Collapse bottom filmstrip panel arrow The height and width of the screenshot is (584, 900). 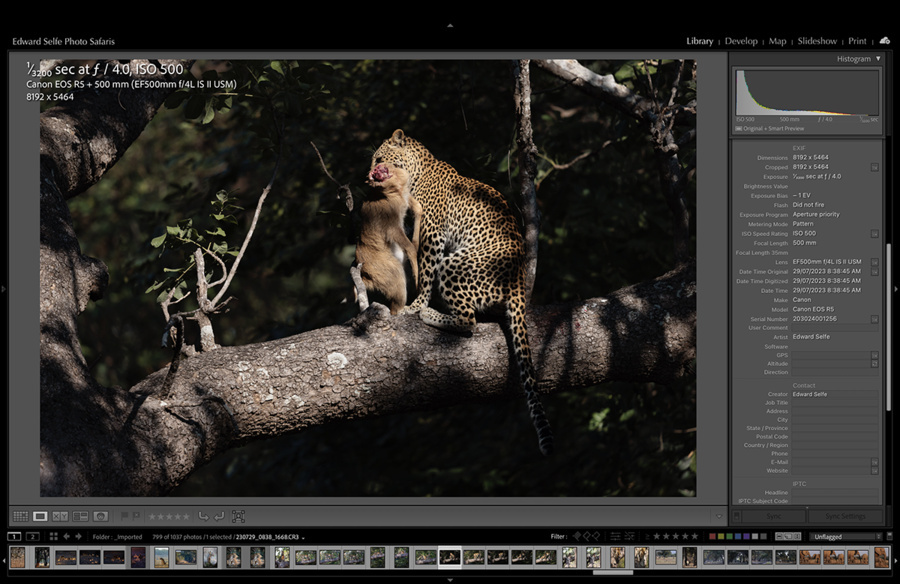(x=450, y=580)
